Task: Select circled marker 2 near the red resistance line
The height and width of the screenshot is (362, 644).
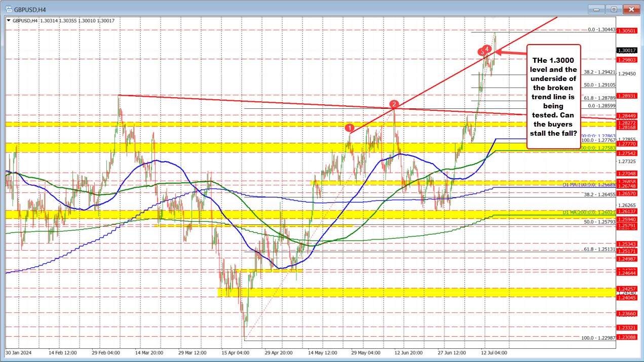Action: 394,105
